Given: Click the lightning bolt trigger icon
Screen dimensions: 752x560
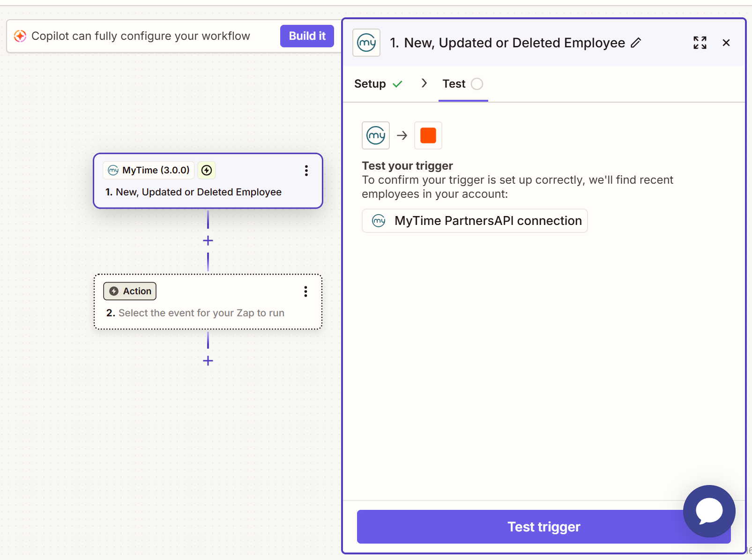Looking at the screenshot, I should [x=207, y=170].
